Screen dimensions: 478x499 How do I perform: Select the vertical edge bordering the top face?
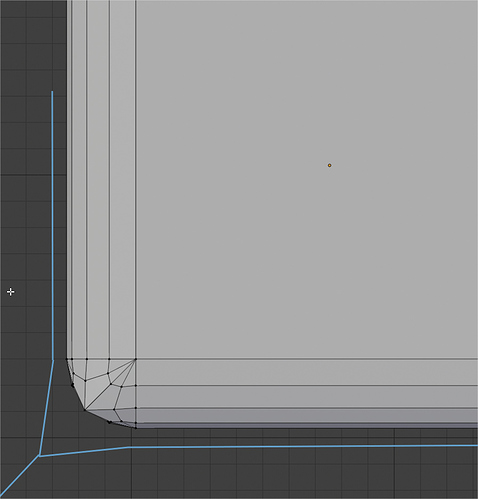point(136,179)
